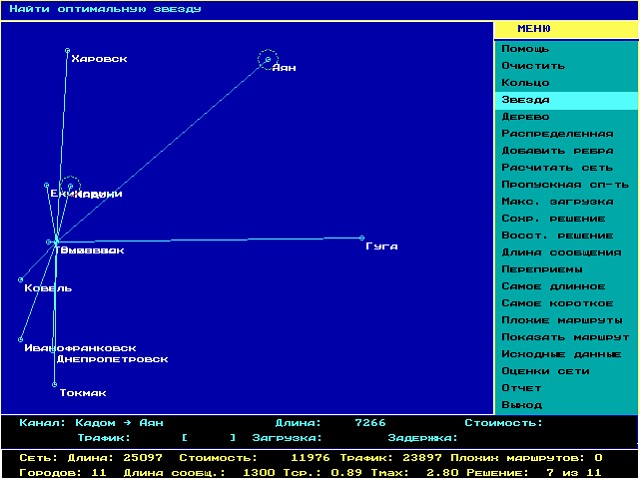This screenshot has width=640, height=480.
Task: Click the circled Кадом node
Action: click(69, 185)
